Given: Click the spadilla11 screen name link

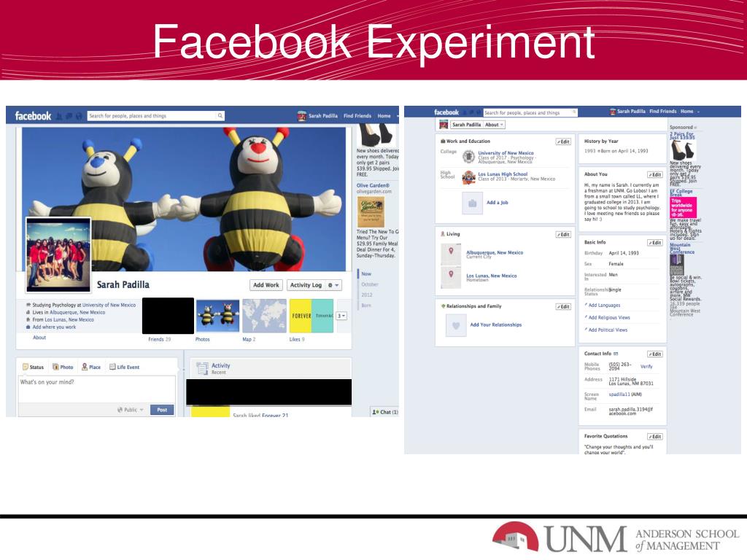Looking at the screenshot, I should click(619, 394).
